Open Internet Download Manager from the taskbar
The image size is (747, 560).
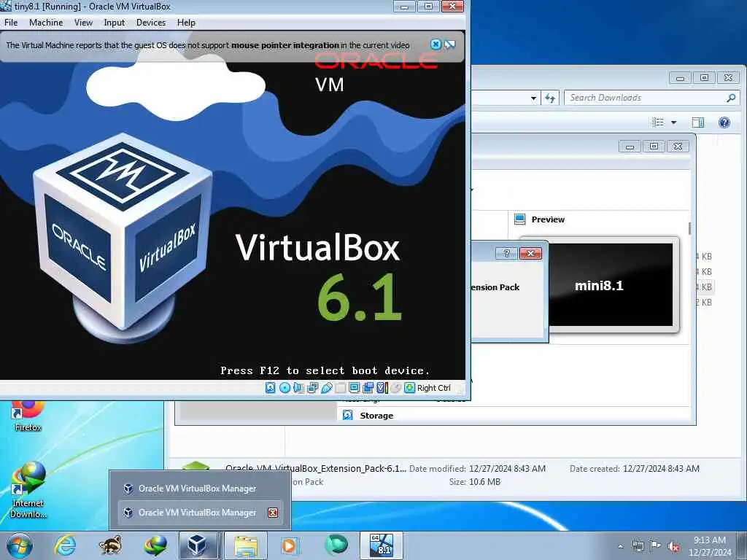156,545
